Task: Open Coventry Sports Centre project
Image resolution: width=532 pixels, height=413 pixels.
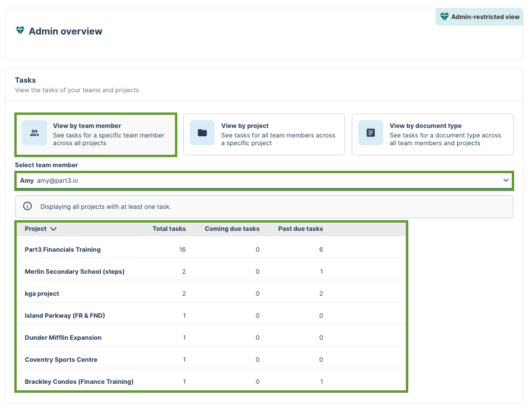Action: (211, 359)
